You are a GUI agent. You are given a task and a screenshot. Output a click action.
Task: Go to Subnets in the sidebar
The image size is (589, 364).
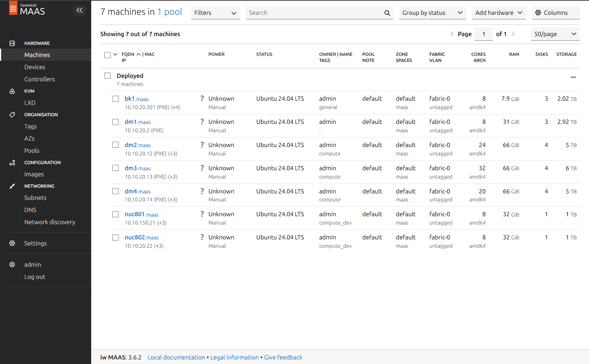35,198
